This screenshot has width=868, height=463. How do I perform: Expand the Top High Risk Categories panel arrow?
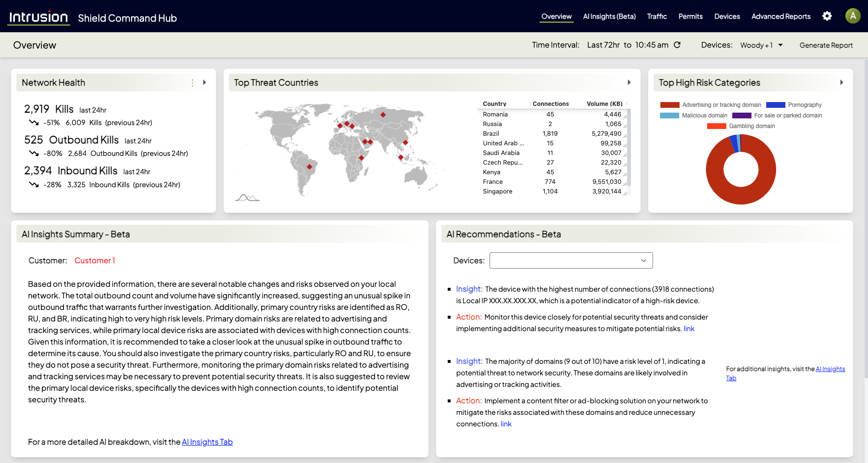pyautogui.click(x=843, y=82)
